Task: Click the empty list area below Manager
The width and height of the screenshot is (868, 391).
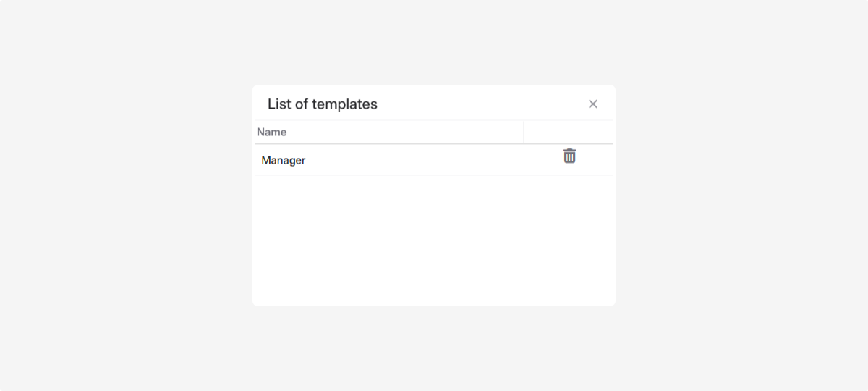Action: pos(434,232)
